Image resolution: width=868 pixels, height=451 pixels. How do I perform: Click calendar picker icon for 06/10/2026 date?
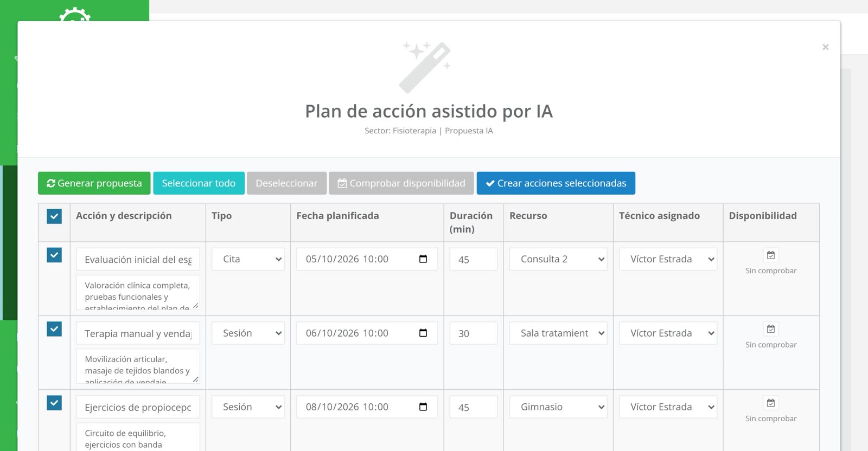coord(423,333)
